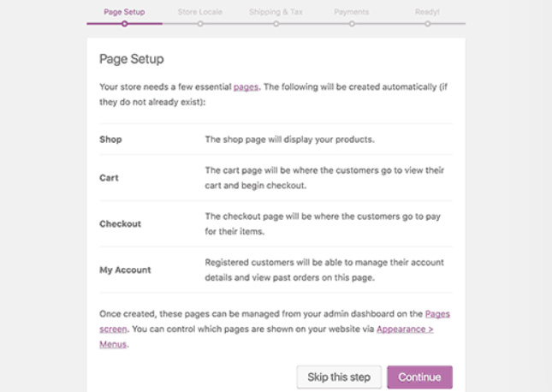Image resolution: width=552 pixels, height=392 pixels.
Task: Click the Checkout row label
Action: click(120, 223)
